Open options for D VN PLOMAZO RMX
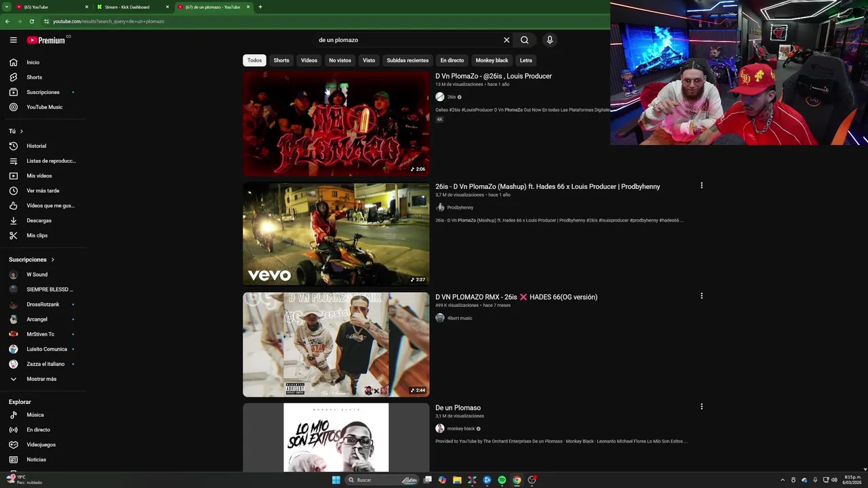Screen dimensions: 868x488 [x=701, y=296]
